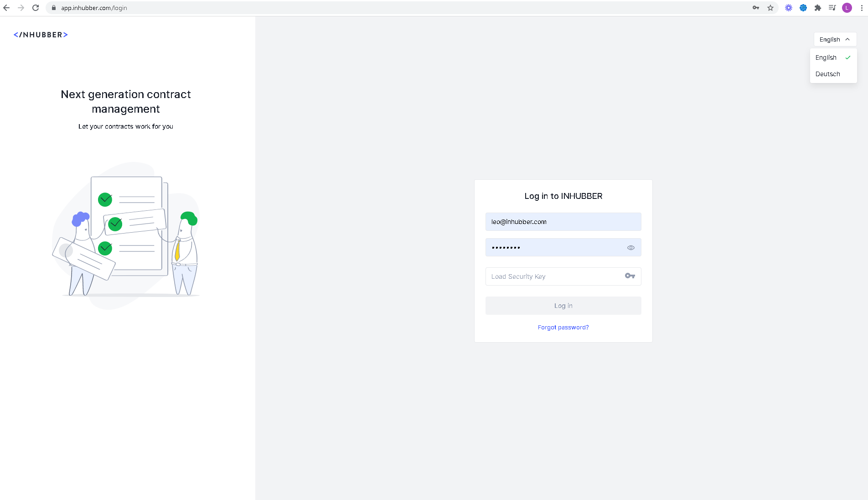Switch language to Deutsch
This screenshot has height=500, width=868.
tap(828, 74)
